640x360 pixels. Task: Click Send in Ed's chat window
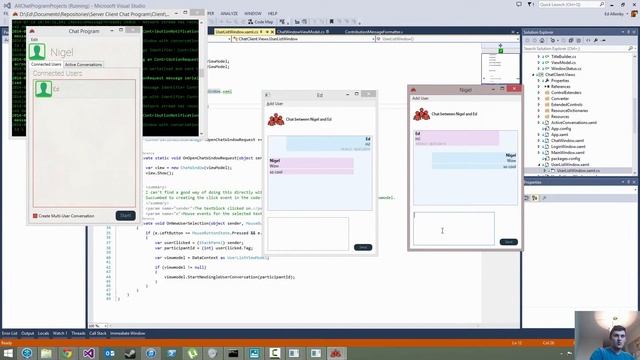(363, 247)
